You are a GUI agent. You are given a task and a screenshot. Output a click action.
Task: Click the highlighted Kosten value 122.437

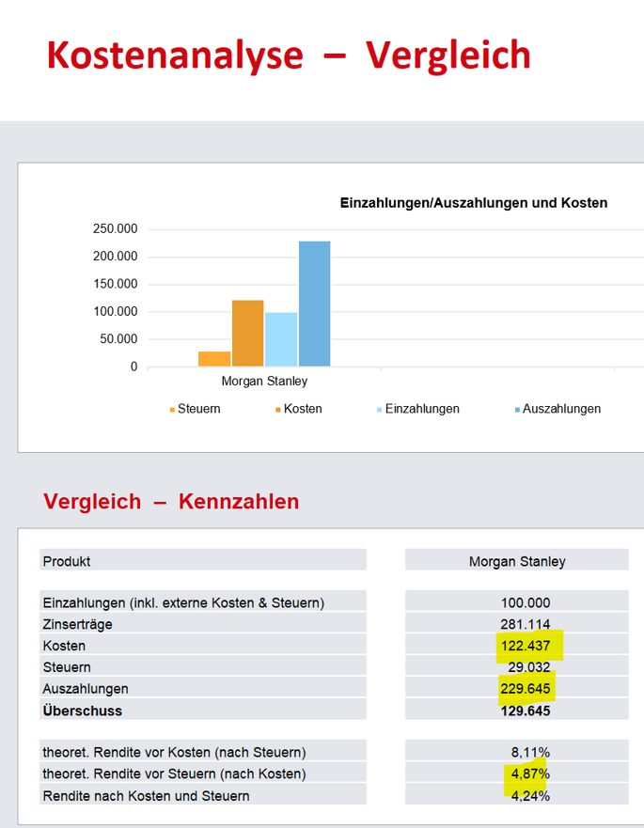coord(526,646)
